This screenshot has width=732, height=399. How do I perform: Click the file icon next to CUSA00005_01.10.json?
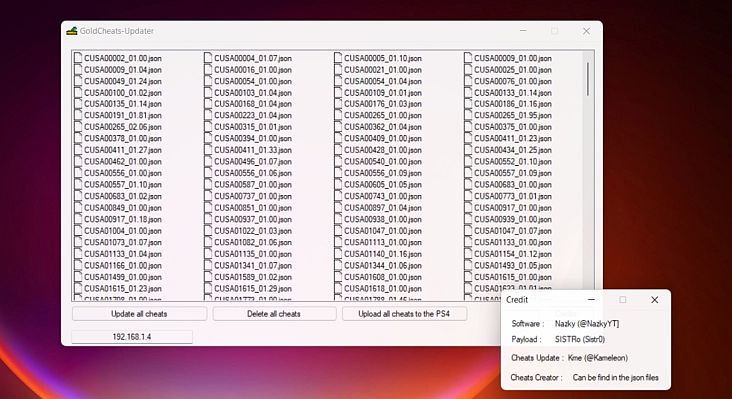pyautogui.click(x=338, y=58)
